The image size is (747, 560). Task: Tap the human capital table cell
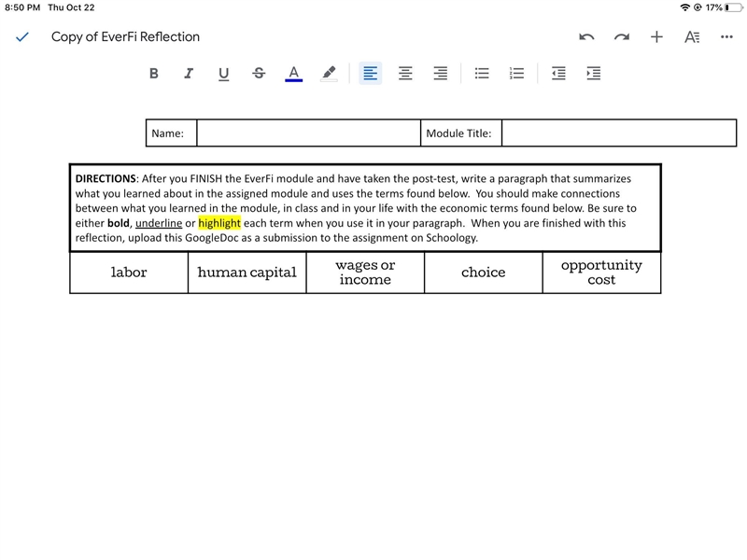click(247, 273)
